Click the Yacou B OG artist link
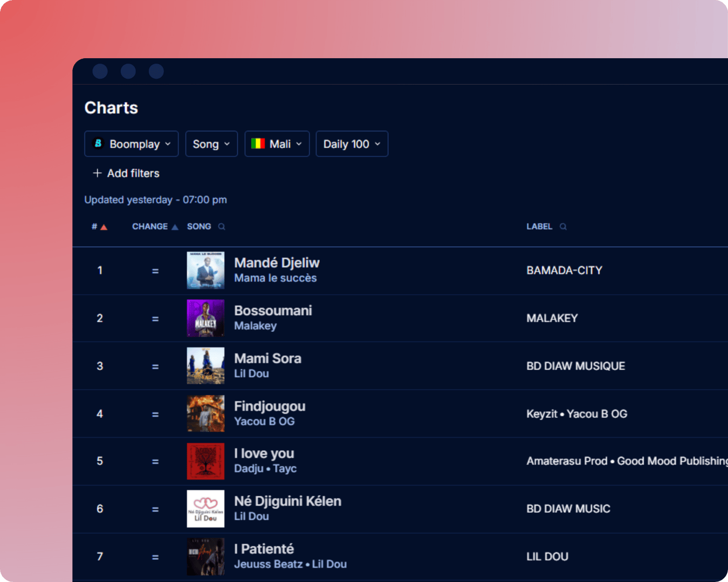Image resolution: width=728 pixels, height=582 pixels. pyautogui.click(x=264, y=421)
